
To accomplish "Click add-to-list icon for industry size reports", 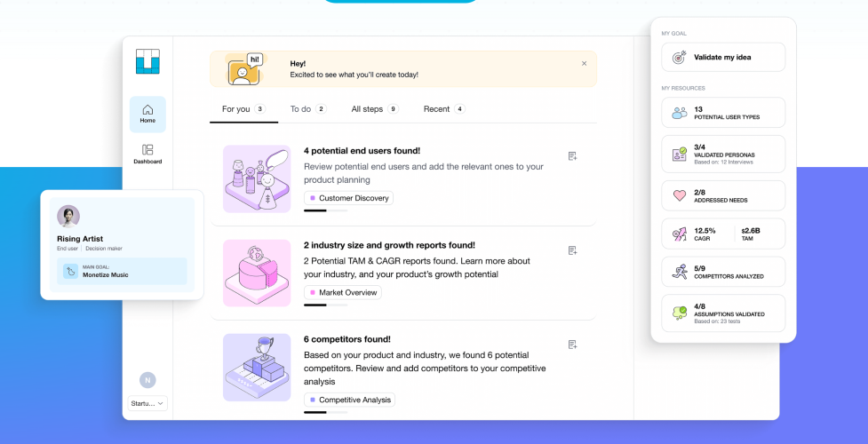I will pyautogui.click(x=573, y=250).
